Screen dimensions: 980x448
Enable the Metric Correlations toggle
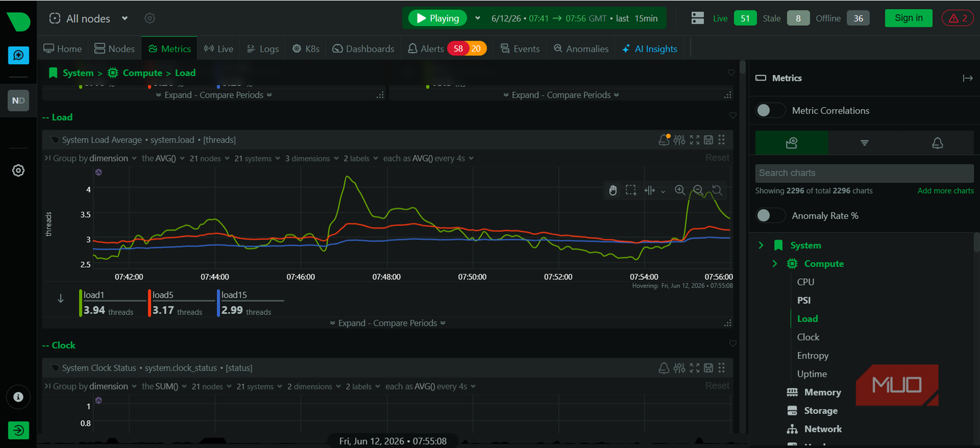click(x=770, y=110)
